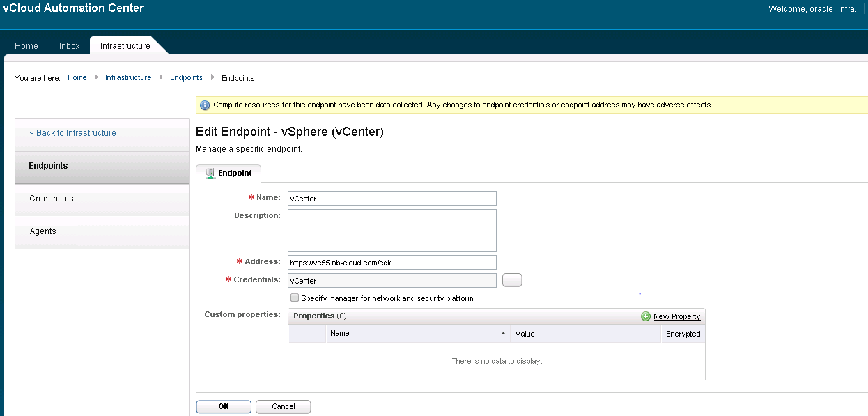Open the Home tab

26,46
